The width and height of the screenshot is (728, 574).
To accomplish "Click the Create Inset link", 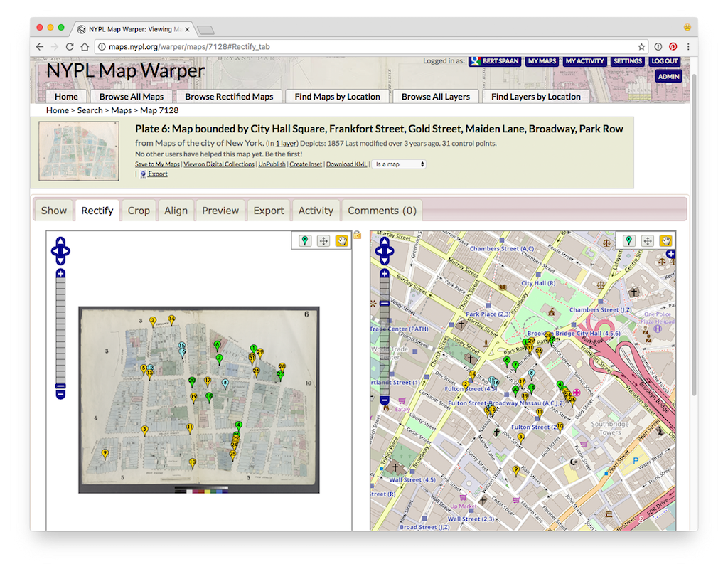I will pyautogui.click(x=306, y=164).
